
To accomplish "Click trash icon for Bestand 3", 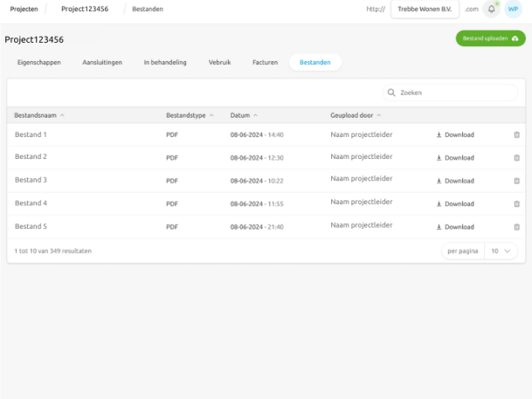I will click(x=516, y=181).
